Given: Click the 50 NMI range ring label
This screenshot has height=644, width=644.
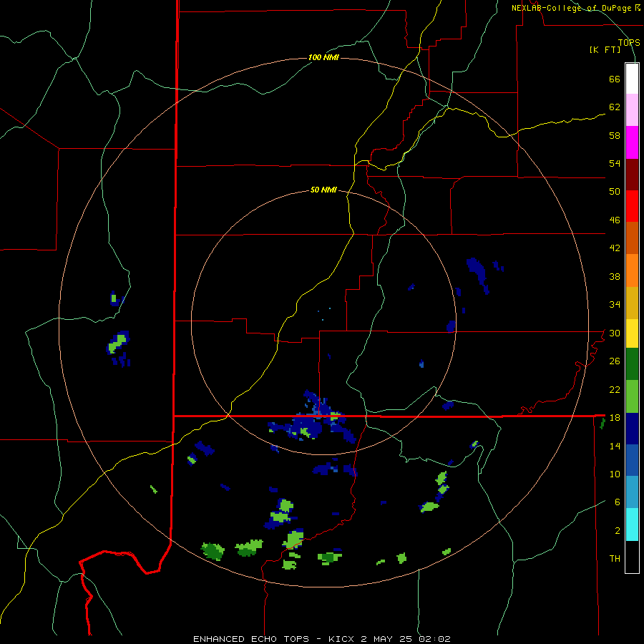Looking at the screenshot, I should point(323,190).
